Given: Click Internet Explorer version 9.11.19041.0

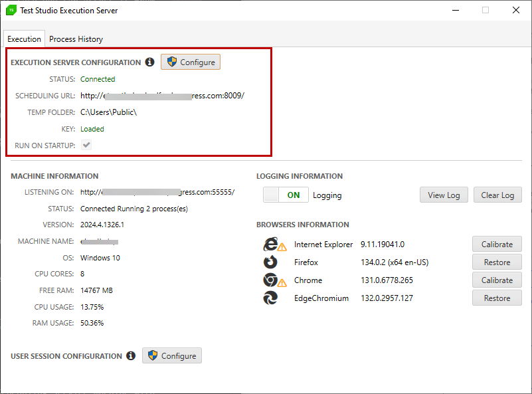Looking at the screenshot, I should click(x=383, y=244).
